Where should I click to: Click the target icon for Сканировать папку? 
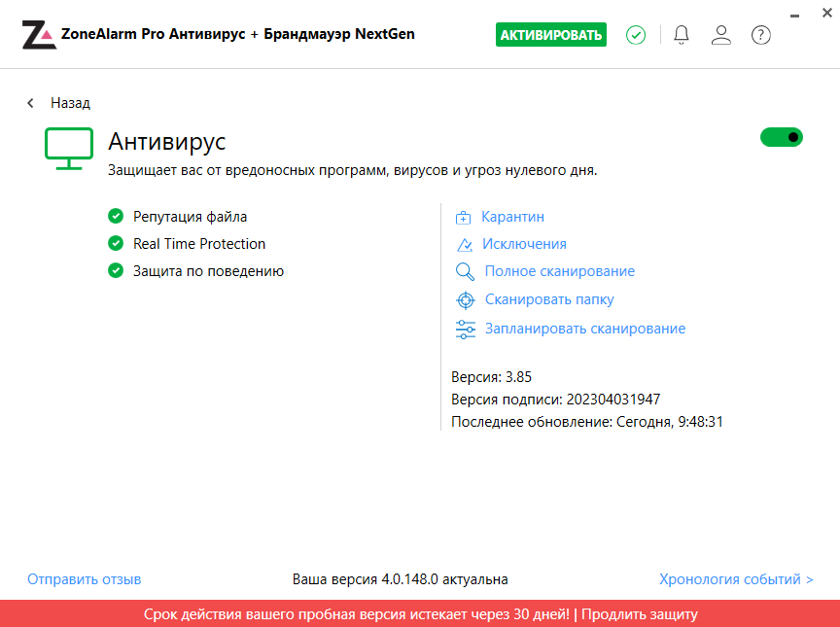point(466,300)
